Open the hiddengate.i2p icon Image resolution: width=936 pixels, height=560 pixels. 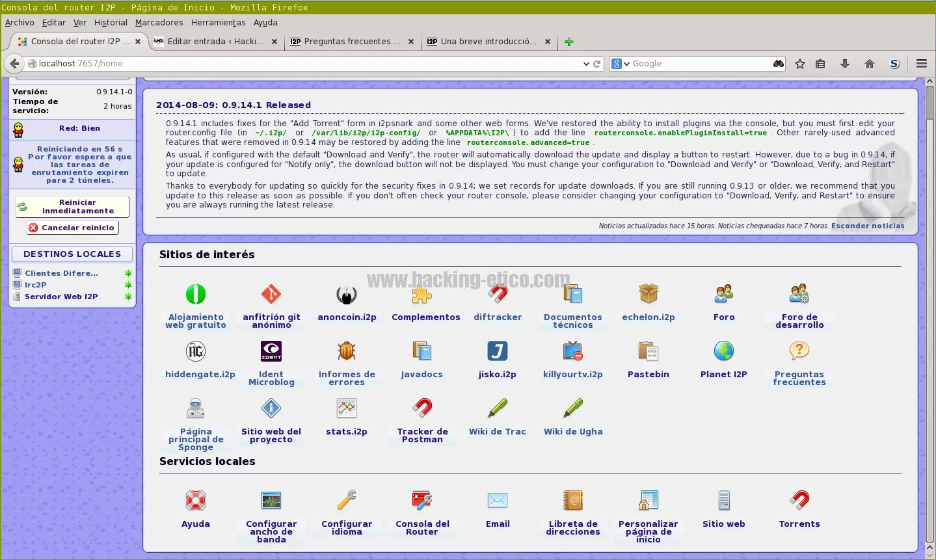pos(196,351)
